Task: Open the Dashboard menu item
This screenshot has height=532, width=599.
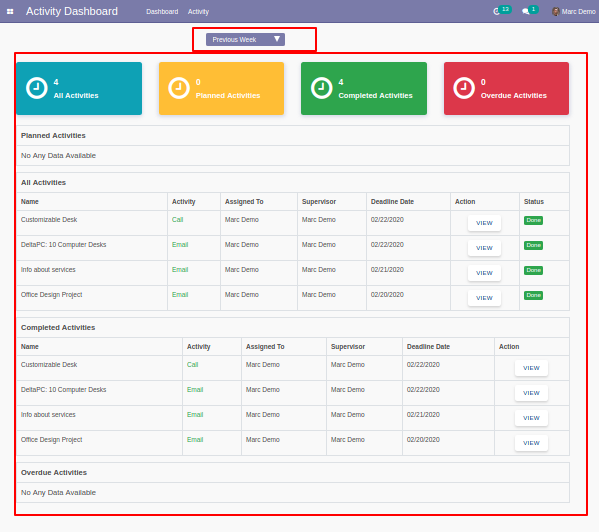Action: pyautogui.click(x=162, y=12)
